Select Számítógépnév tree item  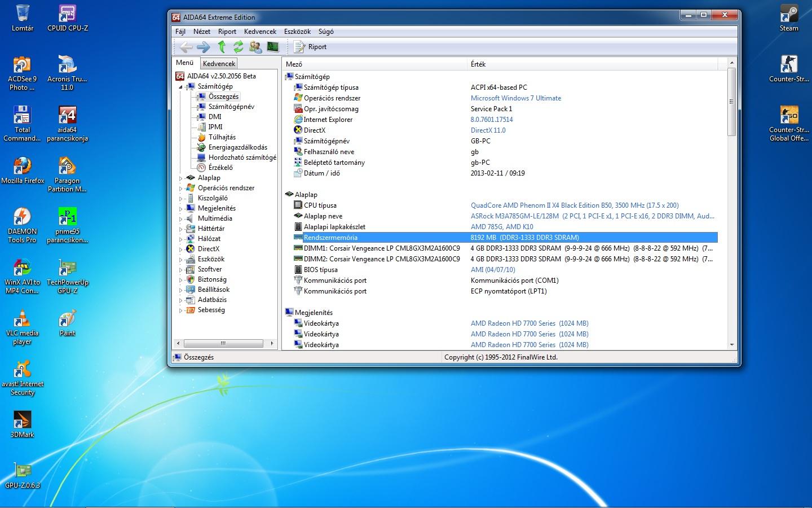[x=231, y=107]
